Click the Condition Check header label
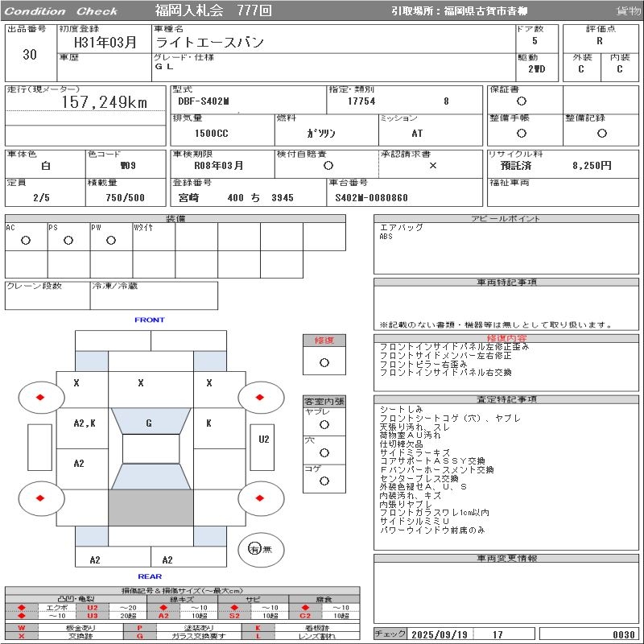Screen dimensions: 644x644 (61, 11)
